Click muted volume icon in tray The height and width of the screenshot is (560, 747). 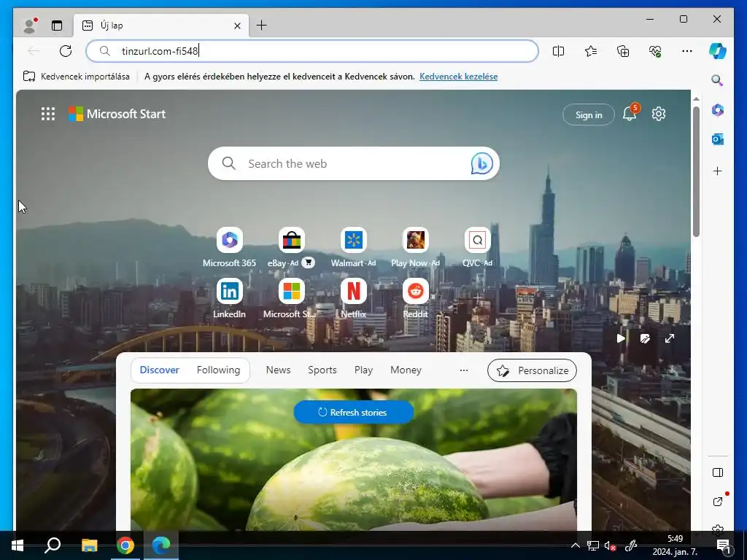(610, 545)
